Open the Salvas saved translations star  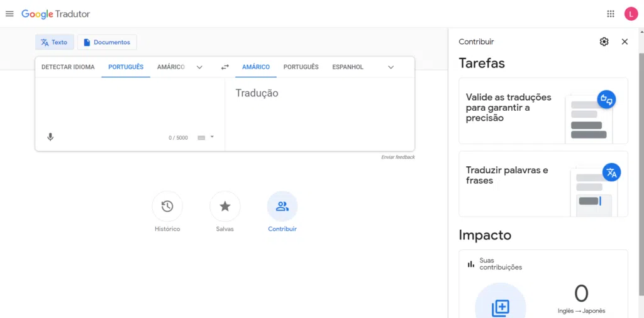tap(225, 207)
